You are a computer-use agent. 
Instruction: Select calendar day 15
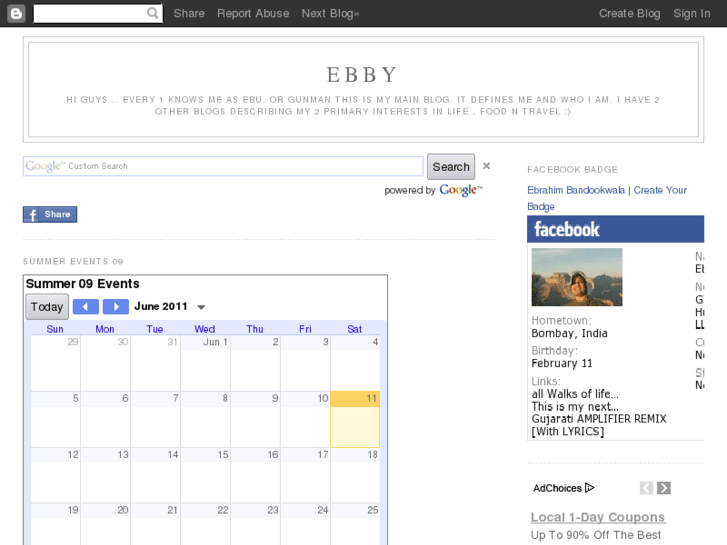pos(205,475)
